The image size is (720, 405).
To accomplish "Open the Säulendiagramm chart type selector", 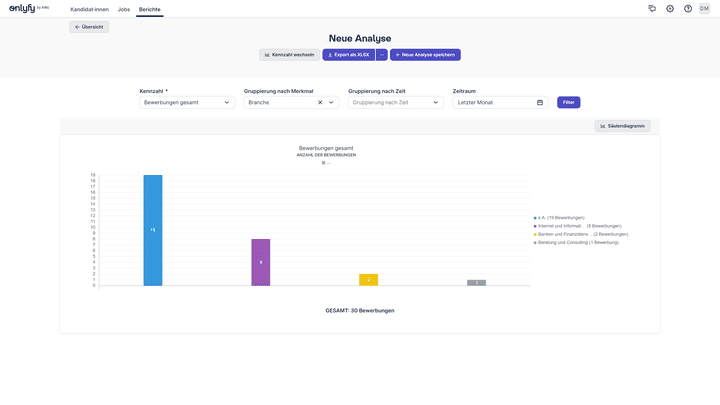I will [x=623, y=126].
